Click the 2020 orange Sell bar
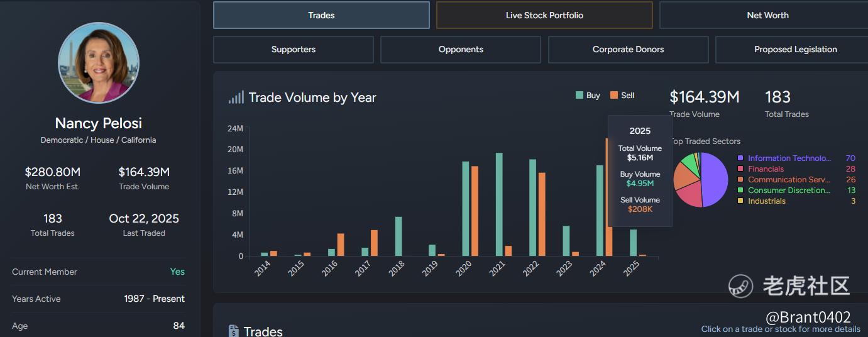The width and height of the screenshot is (868, 337). tap(475, 211)
